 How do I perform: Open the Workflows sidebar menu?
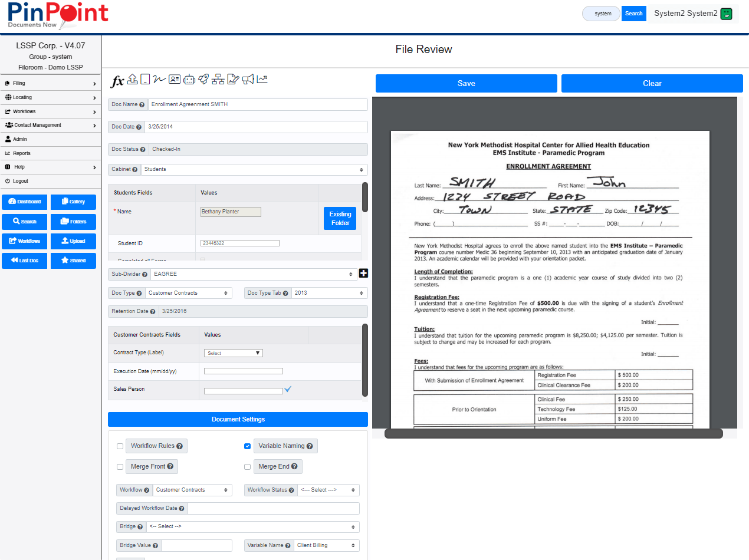coord(50,111)
